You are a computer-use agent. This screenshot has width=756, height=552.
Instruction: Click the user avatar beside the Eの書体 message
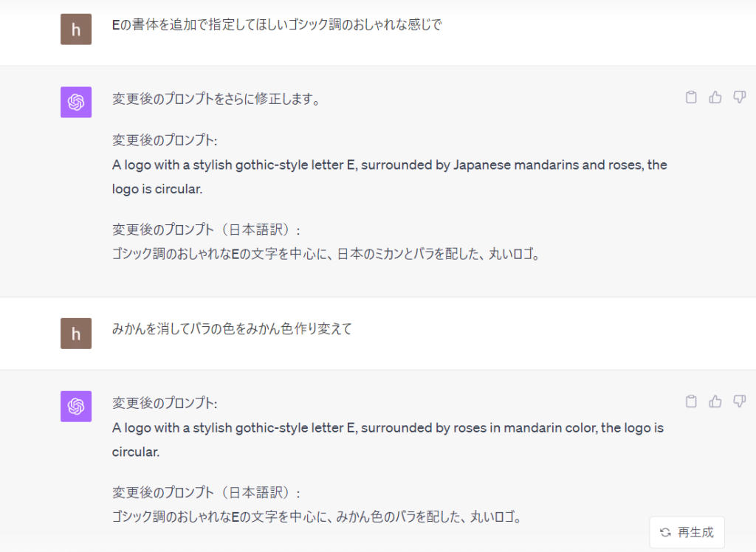[x=76, y=30]
